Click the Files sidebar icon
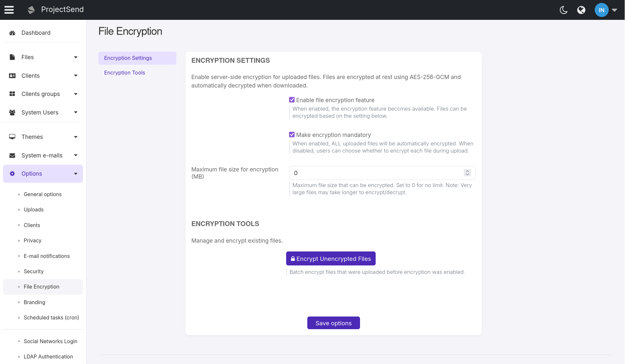This screenshot has height=364, width=625. pyautogui.click(x=12, y=57)
